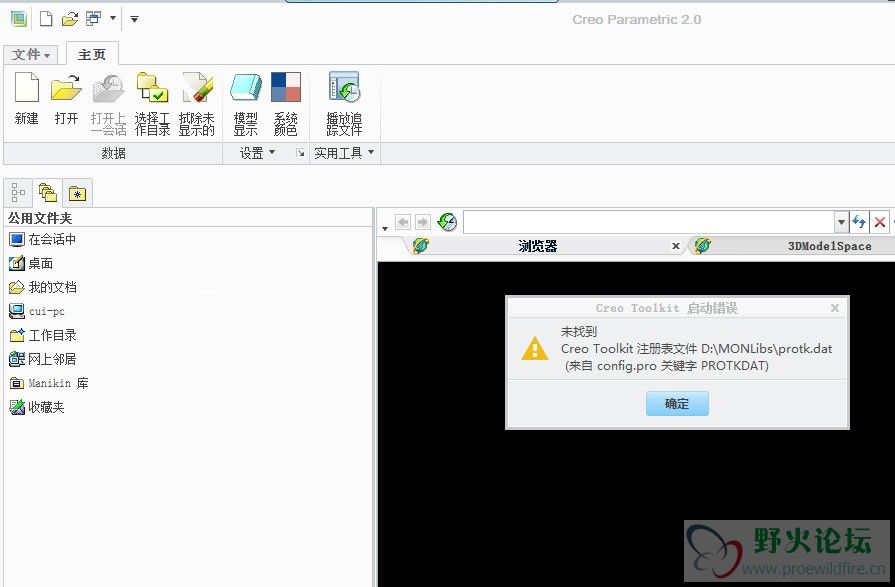Select the Manikin 库 library entry

point(49,383)
